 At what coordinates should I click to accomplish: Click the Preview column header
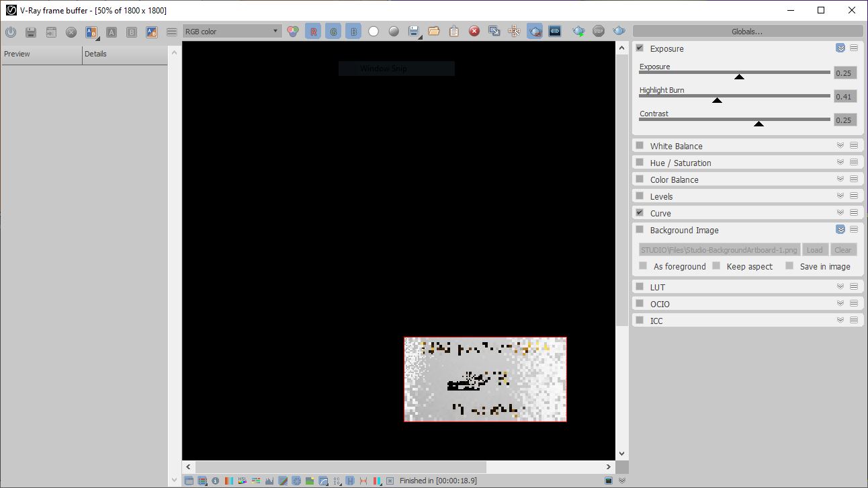point(42,54)
